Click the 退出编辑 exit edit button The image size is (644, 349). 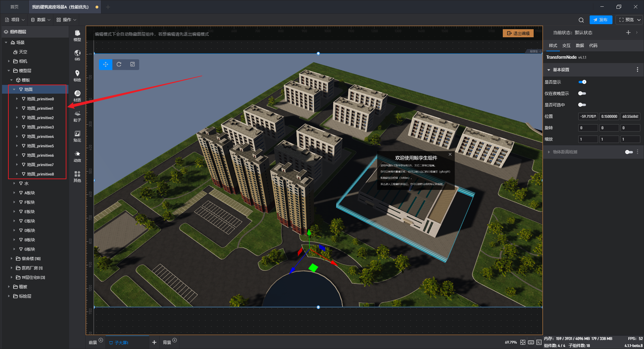coord(518,33)
